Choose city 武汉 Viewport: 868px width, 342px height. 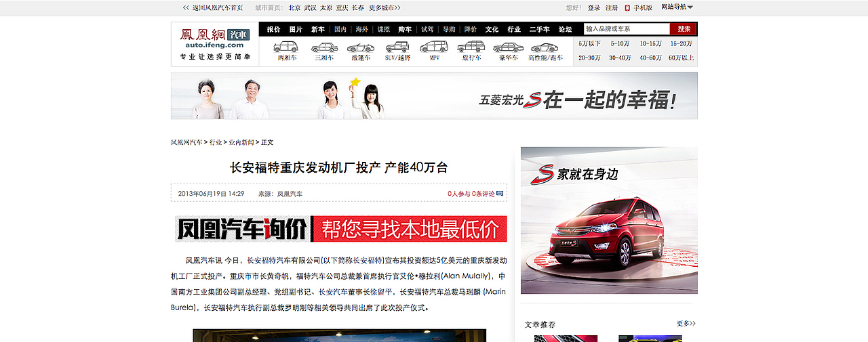pyautogui.click(x=310, y=7)
